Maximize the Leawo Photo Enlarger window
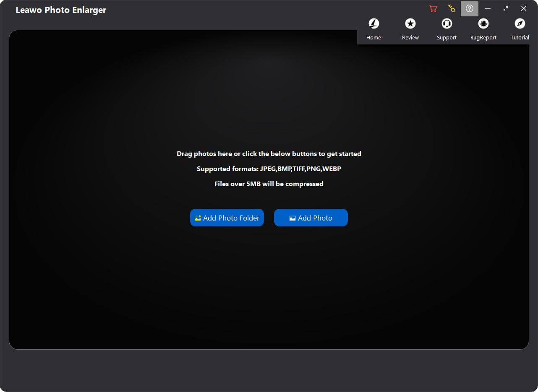 pyautogui.click(x=506, y=8)
